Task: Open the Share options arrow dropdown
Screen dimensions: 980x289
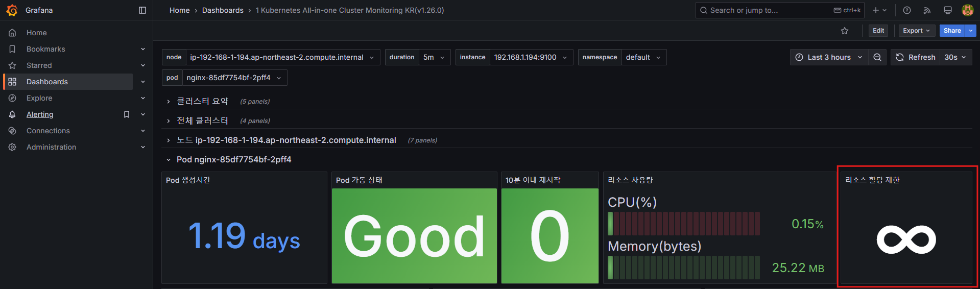Action: 971,31
